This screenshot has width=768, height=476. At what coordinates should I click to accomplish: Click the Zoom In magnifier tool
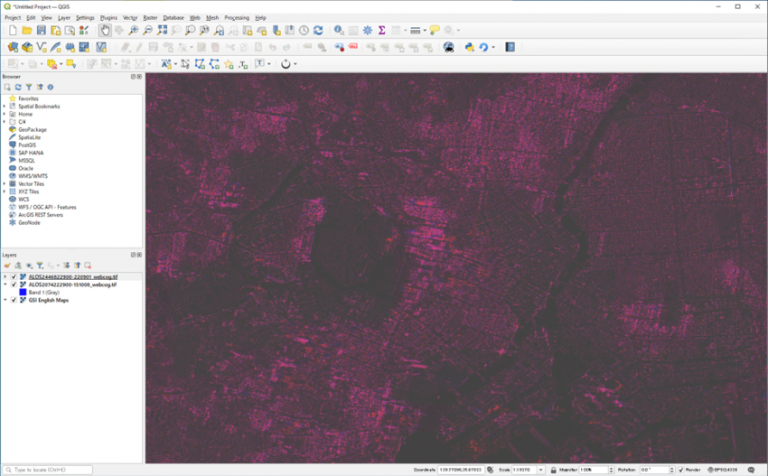tap(133, 30)
